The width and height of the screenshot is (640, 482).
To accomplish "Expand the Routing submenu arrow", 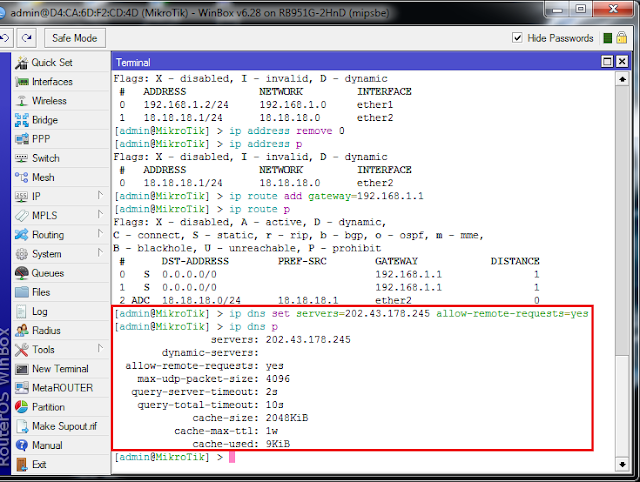I will point(100,233).
